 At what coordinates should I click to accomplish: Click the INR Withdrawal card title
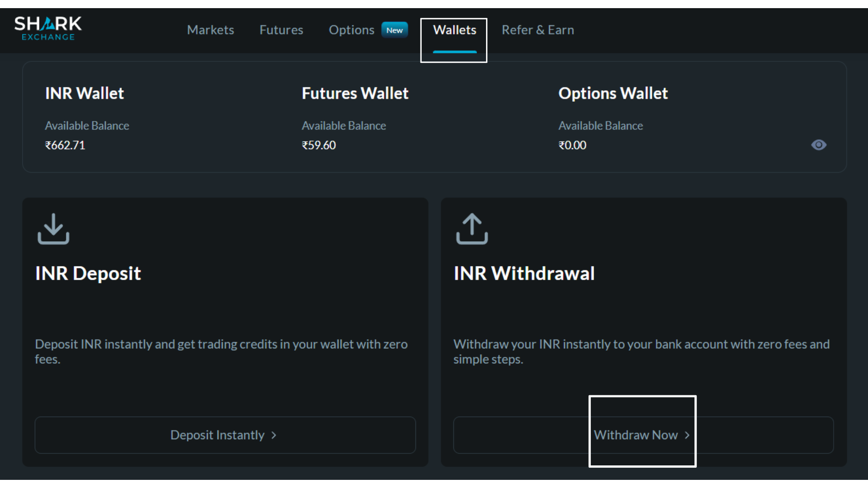tap(524, 273)
